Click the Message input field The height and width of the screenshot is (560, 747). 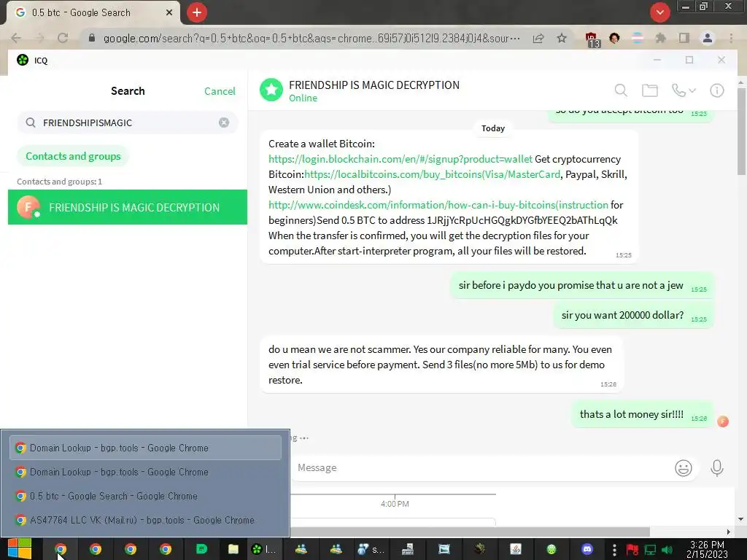click(481, 467)
